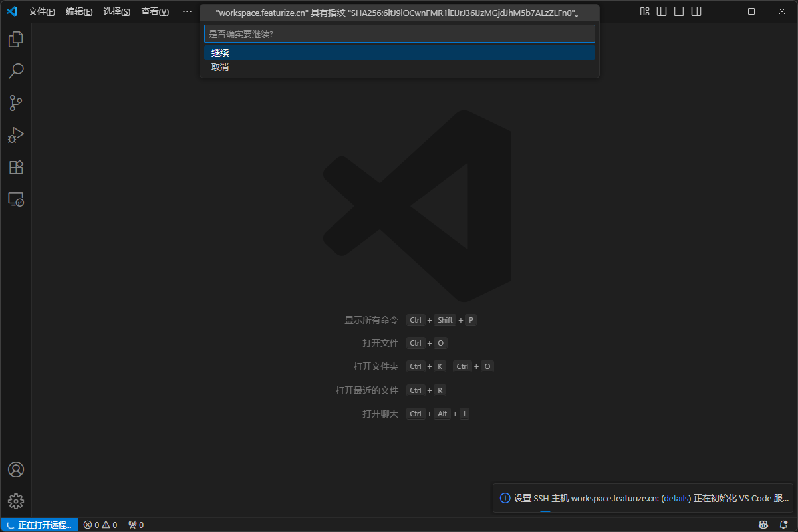
Task: Click the 打开最近的文件 shortcut text
Action: tap(367, 390)
